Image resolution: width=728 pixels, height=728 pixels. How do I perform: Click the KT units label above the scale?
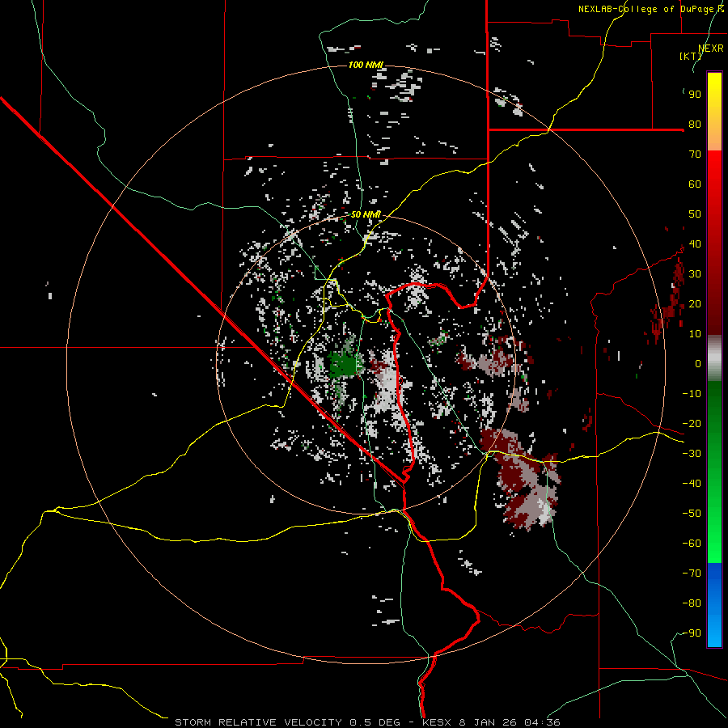pos(690,56)
